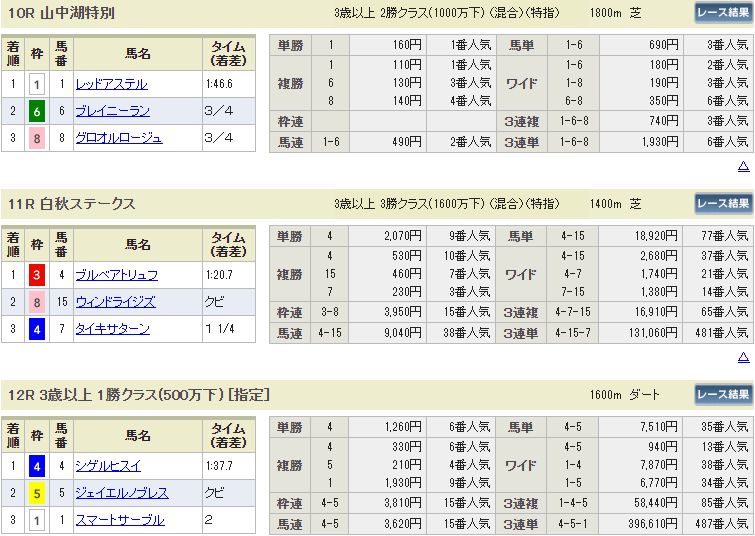This screenshot has width=755, height=536.
Task: Select 10R 3連単 payout 1,930円
Action: (x=660, y=142)
